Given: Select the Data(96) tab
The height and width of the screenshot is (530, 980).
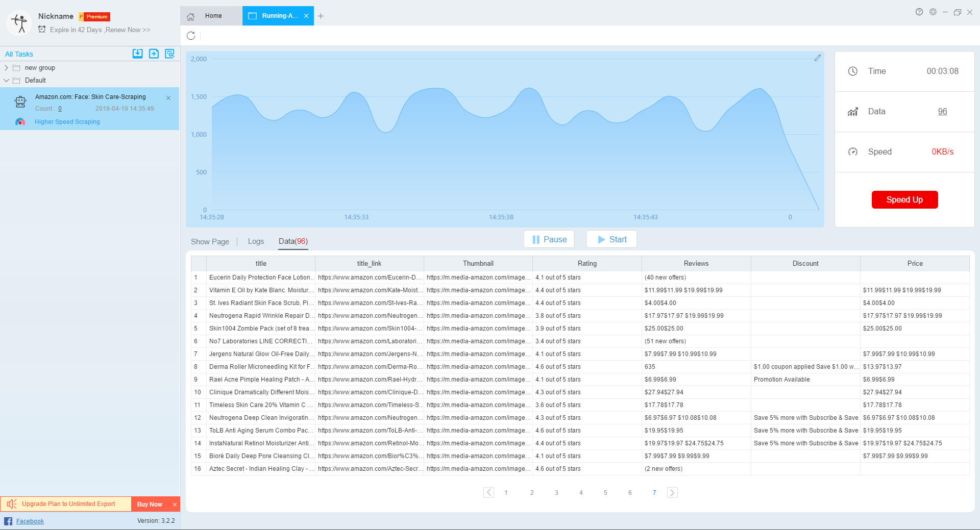Looking at the screenshot, I should tap(293, 241).
